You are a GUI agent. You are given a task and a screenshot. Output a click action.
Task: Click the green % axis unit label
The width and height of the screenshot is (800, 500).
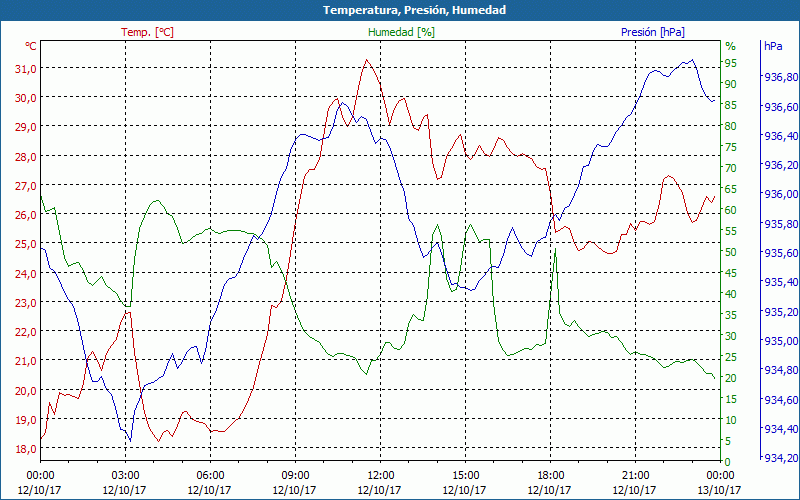click(x=731, y=46)
